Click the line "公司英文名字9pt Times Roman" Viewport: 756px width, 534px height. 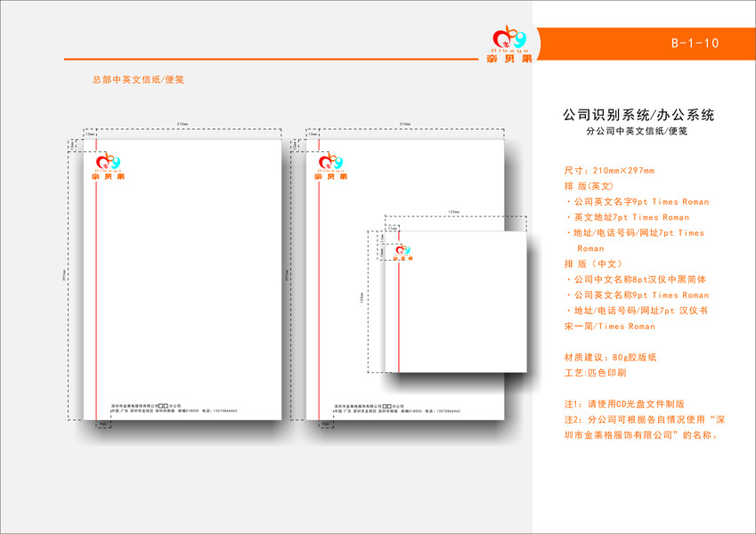pos(638,202)
